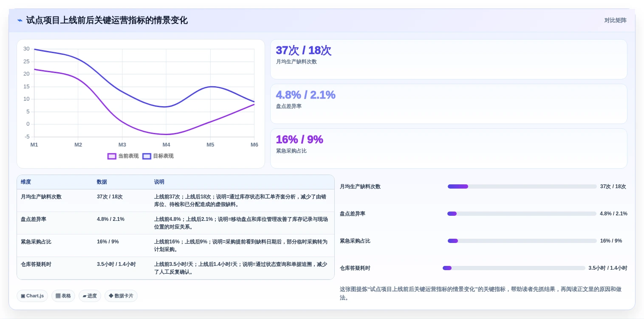Click the 表格 tag chip

(x=63, y=296)
